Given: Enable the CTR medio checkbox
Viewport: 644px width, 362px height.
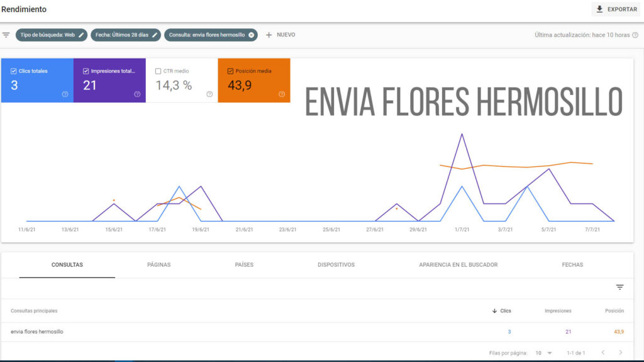Looking at the screenshot, I should 158,71.
